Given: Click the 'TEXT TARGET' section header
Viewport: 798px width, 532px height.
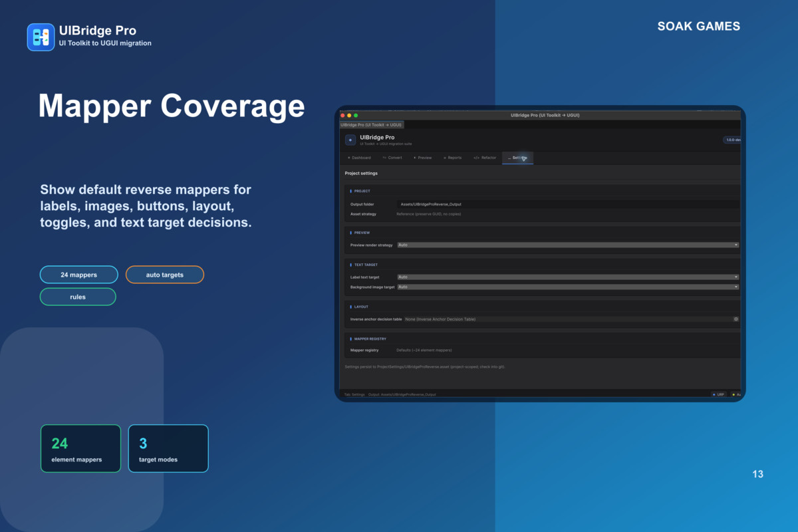Looking at the screenshot, I should pos(366,265).
